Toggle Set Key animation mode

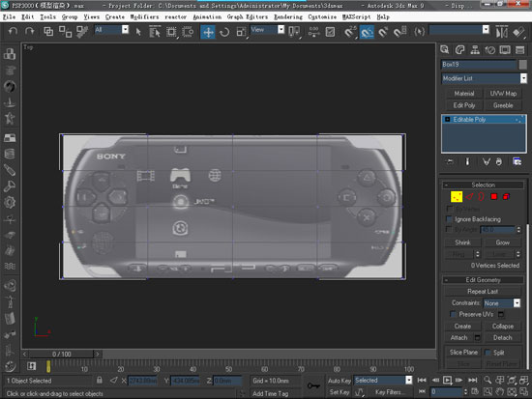pyautogui.click(x=340, y=392)
